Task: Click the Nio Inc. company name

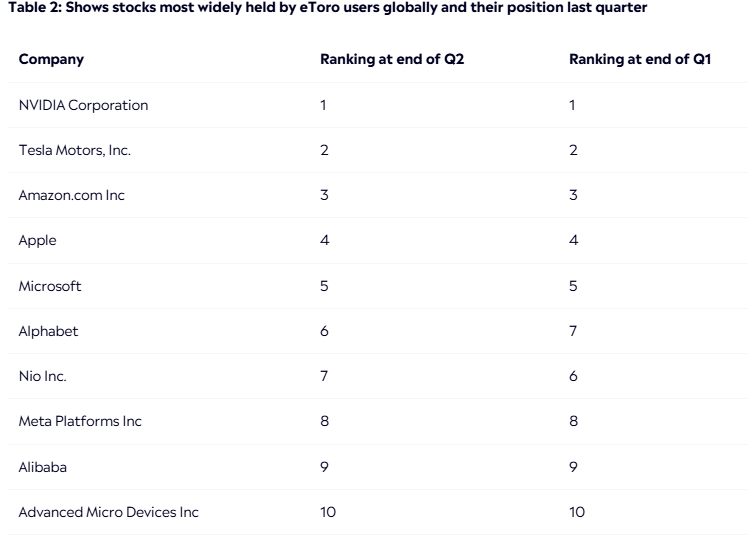Action: pos(43,376)
